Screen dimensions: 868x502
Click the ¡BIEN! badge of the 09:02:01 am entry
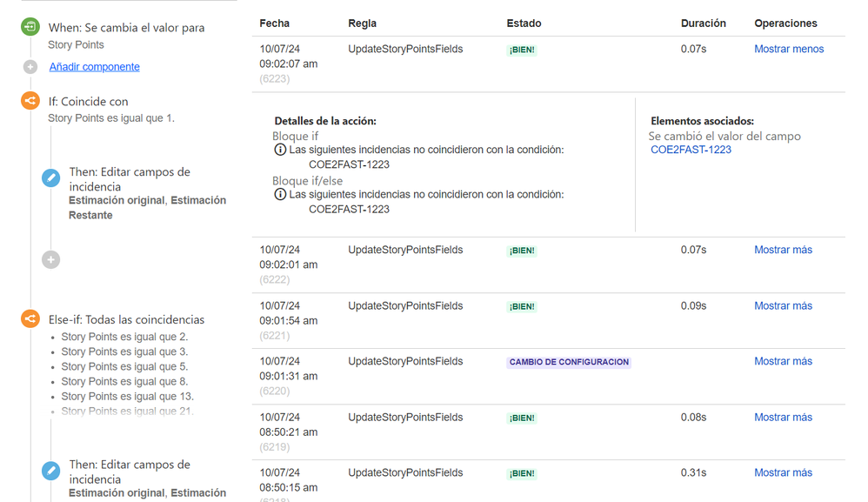click(522, 251)
